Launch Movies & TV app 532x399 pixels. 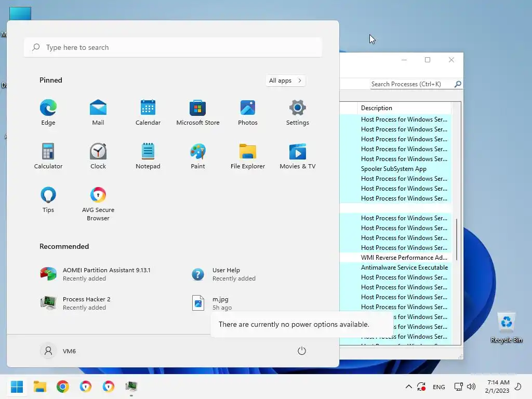[298, 156]
